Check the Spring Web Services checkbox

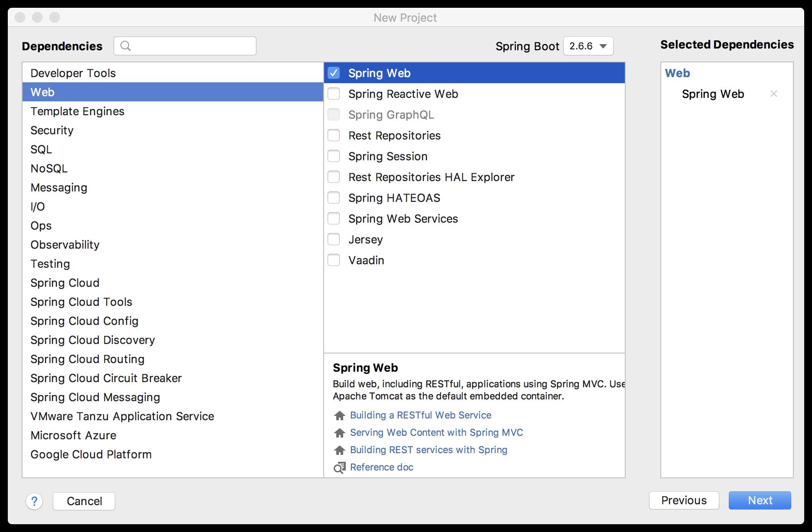pyautogui.click(x=334, y=219)
